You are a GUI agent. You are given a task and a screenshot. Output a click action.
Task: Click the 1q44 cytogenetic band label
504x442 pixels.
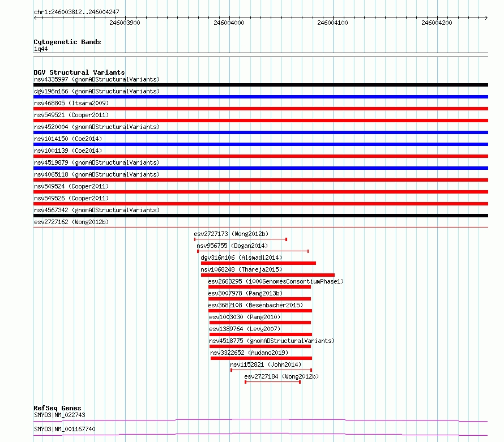point(41,49)
